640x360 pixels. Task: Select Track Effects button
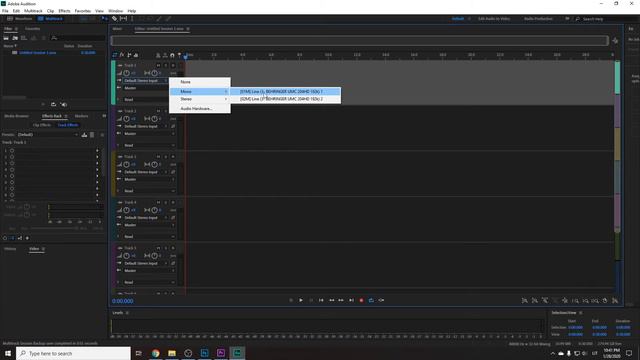coord(68,125)
